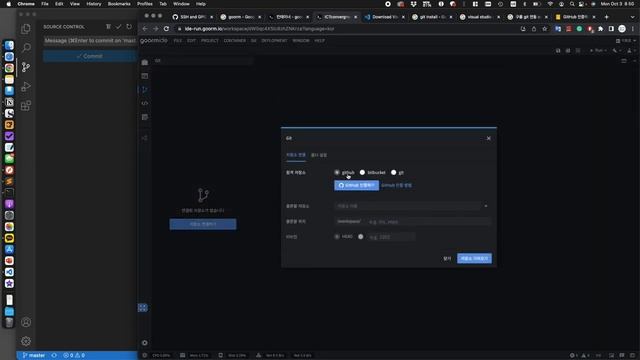
Task: Open goormide code brackets sidebar icon
Action: 144,103
